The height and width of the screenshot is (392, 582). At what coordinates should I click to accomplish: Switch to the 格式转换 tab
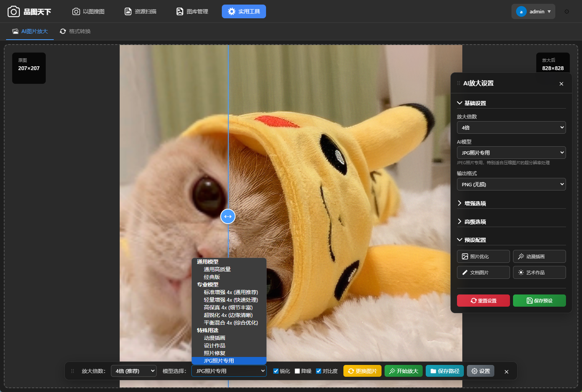pos(75,31)
